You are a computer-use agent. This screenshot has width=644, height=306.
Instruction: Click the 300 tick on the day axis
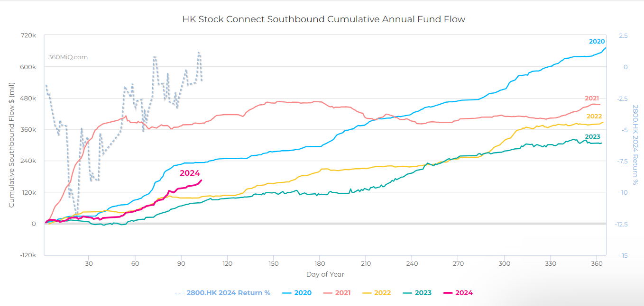tap(505, 263)
